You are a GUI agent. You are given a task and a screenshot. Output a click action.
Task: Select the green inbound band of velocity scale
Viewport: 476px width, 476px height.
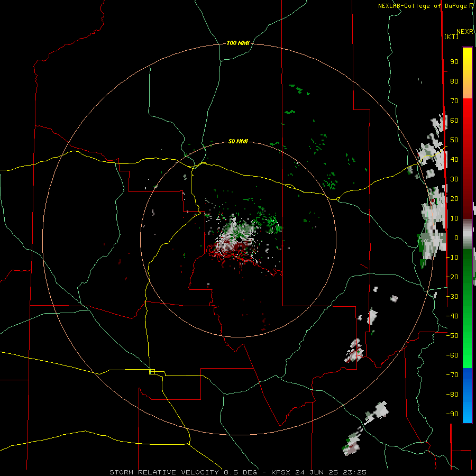[x=467, y=309]
